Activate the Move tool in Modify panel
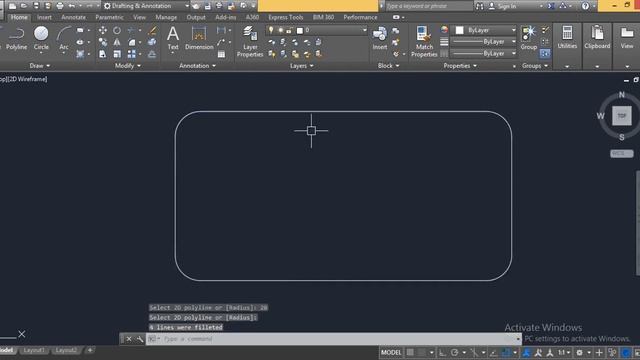Image resolution: width=640 pixels, height=360 pixels. click(x=102, y=30)
